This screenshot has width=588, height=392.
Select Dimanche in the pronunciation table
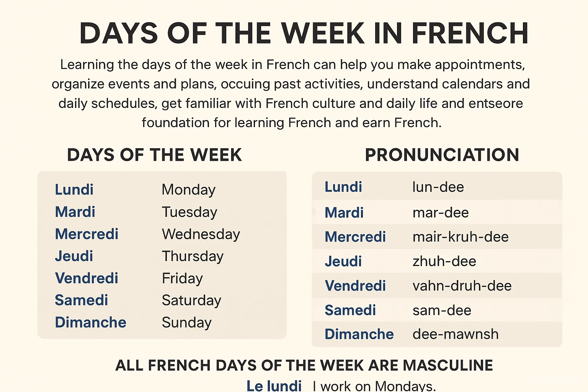click(x=359, y=334)
